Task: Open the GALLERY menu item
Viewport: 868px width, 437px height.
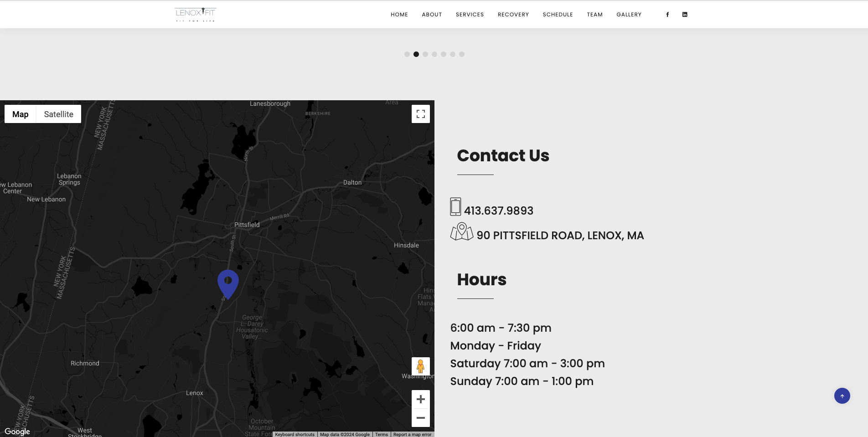Action: click(629, 15)
